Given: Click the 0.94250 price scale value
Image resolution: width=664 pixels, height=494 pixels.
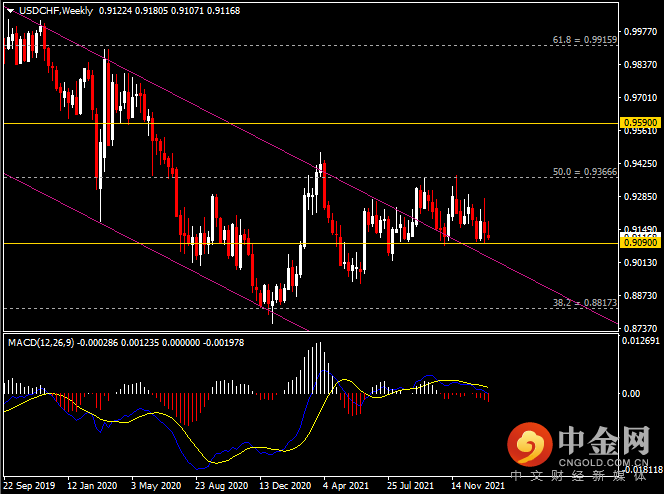Looking at the screenshot, I should point(641,164).
